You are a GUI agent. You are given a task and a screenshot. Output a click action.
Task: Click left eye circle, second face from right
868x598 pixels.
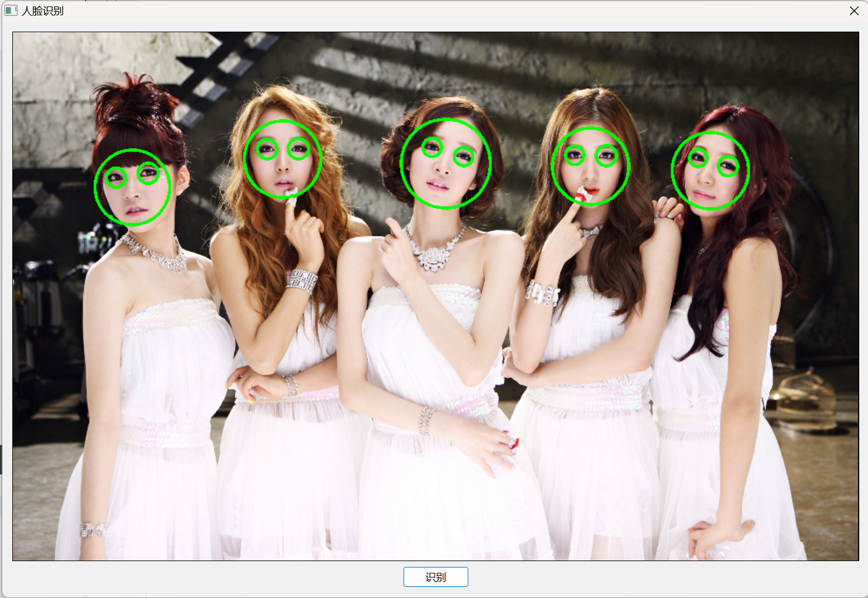575,155
